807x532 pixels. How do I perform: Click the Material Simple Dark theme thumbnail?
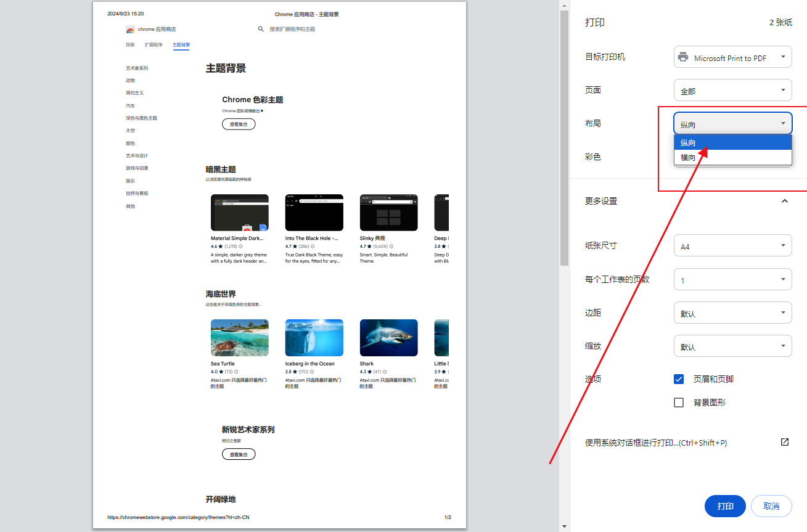[240, 213]
